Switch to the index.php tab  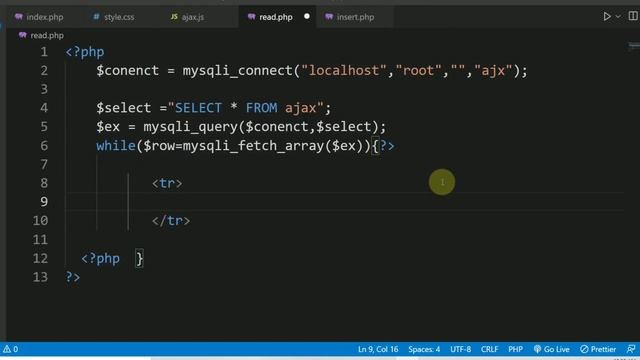39,17
